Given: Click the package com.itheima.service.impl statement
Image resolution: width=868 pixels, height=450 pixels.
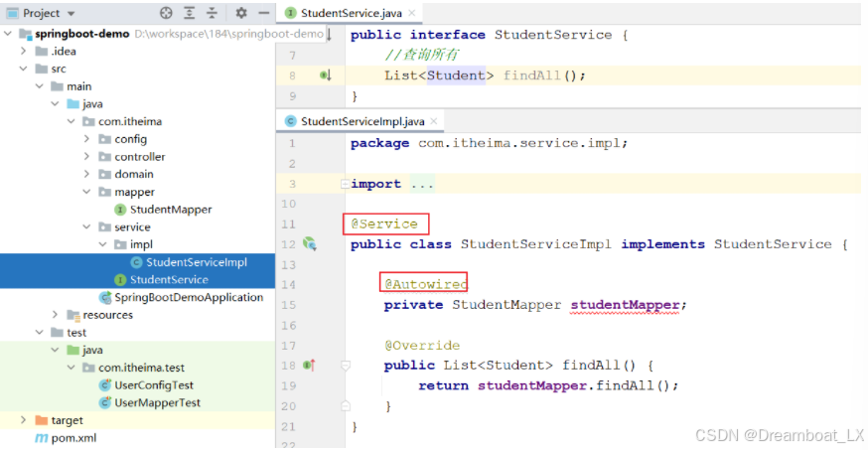Looking at the screenshot, I should 490,143.
